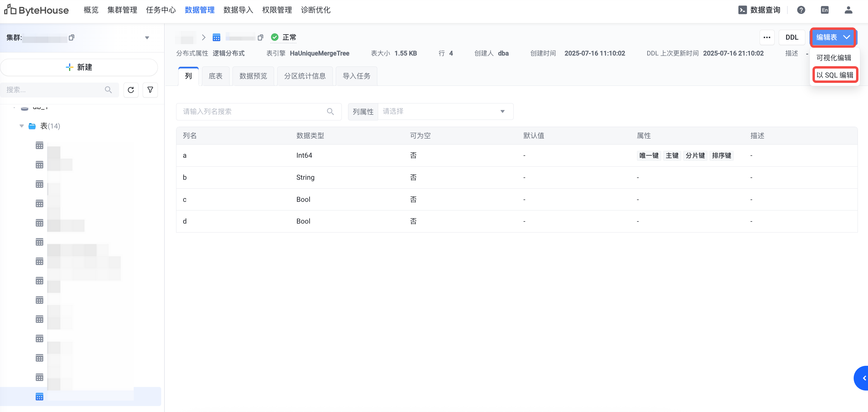Open the user profile icon
Image resolution: width=868 pixels, height=412 pixels.
coord(848,10)
